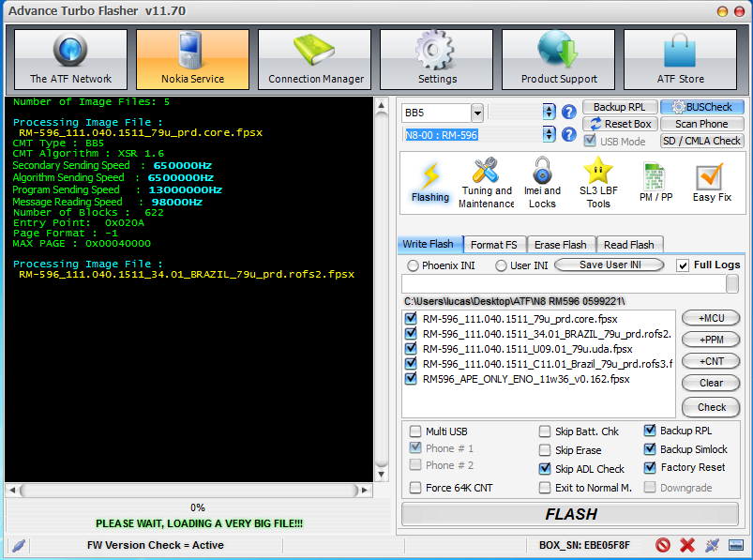Uncheck the rofs3 file entry
The width and height of the screenshot is (753, 560).
tap(411, 364)
